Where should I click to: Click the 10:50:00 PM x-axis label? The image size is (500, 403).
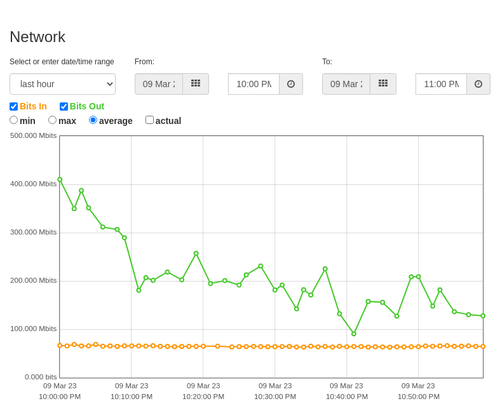(x=418, y=397)
